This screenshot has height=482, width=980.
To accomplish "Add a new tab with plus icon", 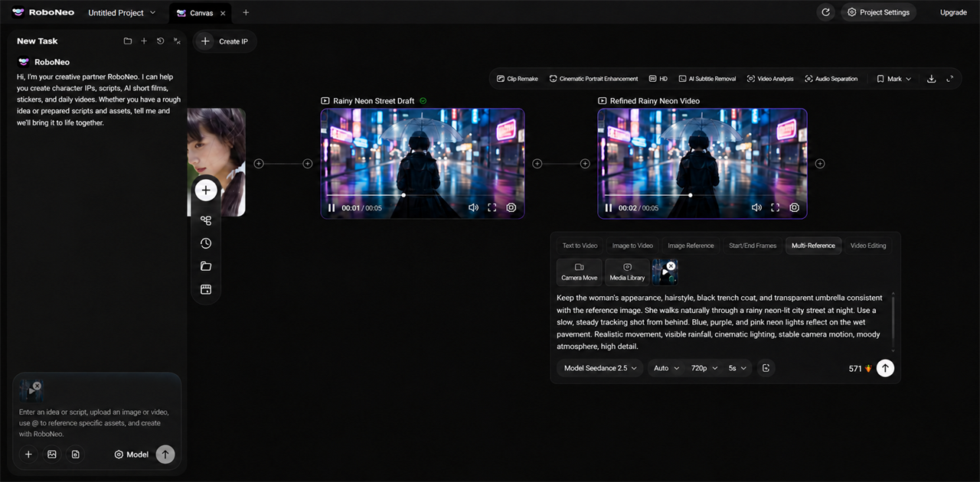I will 246,13.
